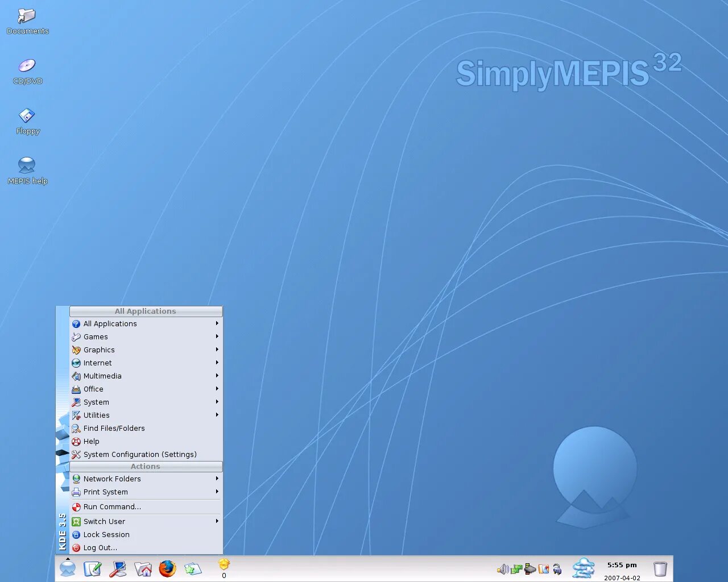The width and height of the screenshot is (728, 582).
Task: Choose Log Out... from the menu
Action: click(x=146, y=548)
